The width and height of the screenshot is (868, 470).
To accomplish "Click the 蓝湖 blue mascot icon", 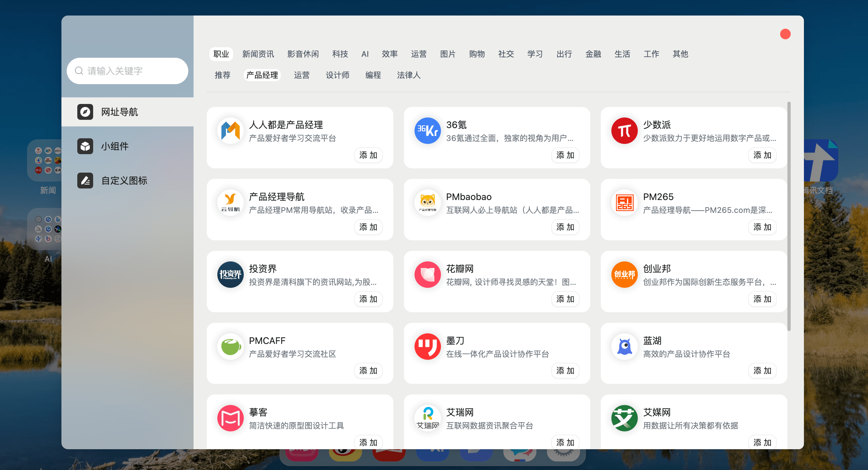I will click(x=624, y=347).
